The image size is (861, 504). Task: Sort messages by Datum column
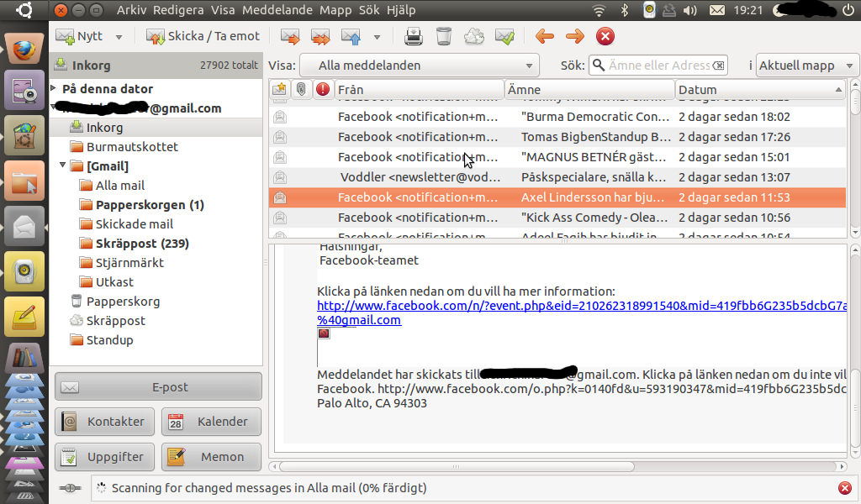click(x=760, y=89)
